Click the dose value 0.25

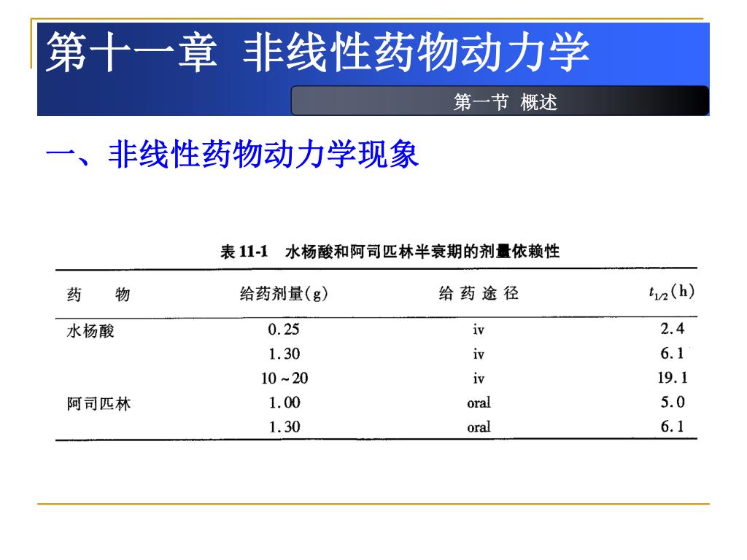(284, 329)
